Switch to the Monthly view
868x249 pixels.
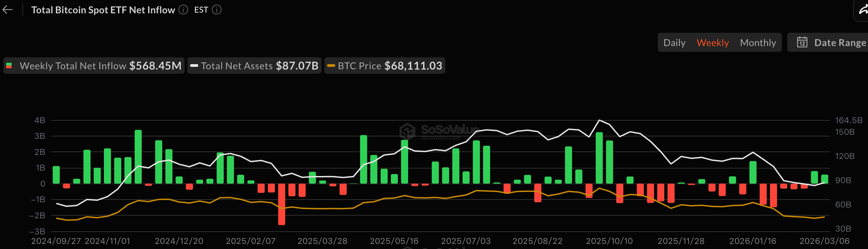pyautogui.click(x=758, y=43)
